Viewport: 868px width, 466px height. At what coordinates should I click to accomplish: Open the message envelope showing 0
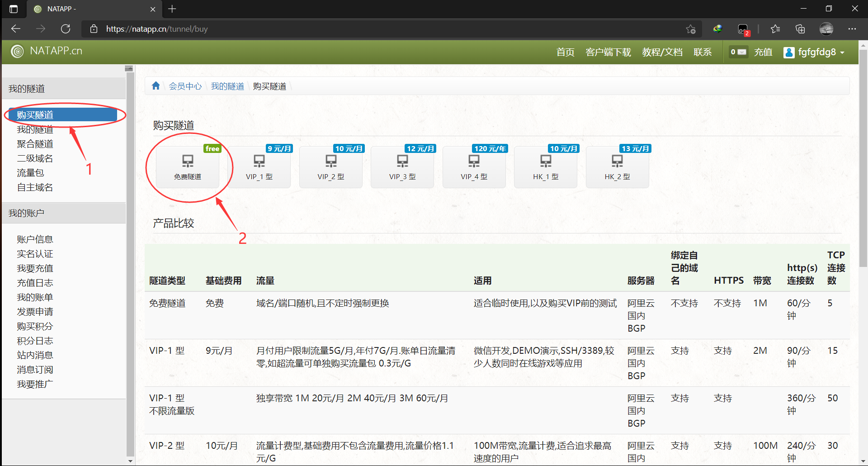[738, 52]
